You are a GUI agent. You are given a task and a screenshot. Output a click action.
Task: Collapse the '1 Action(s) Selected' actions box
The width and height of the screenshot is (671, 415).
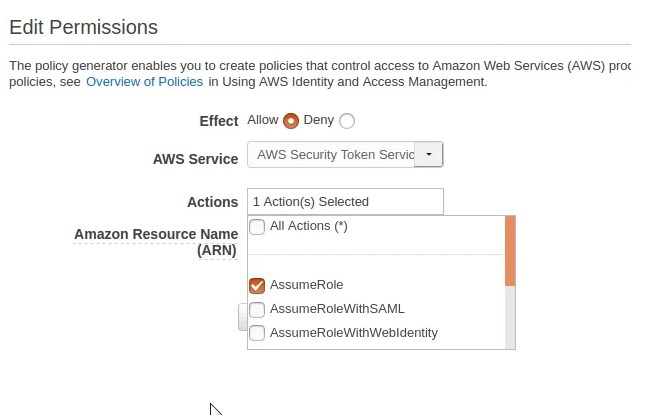tap(344, 201)
